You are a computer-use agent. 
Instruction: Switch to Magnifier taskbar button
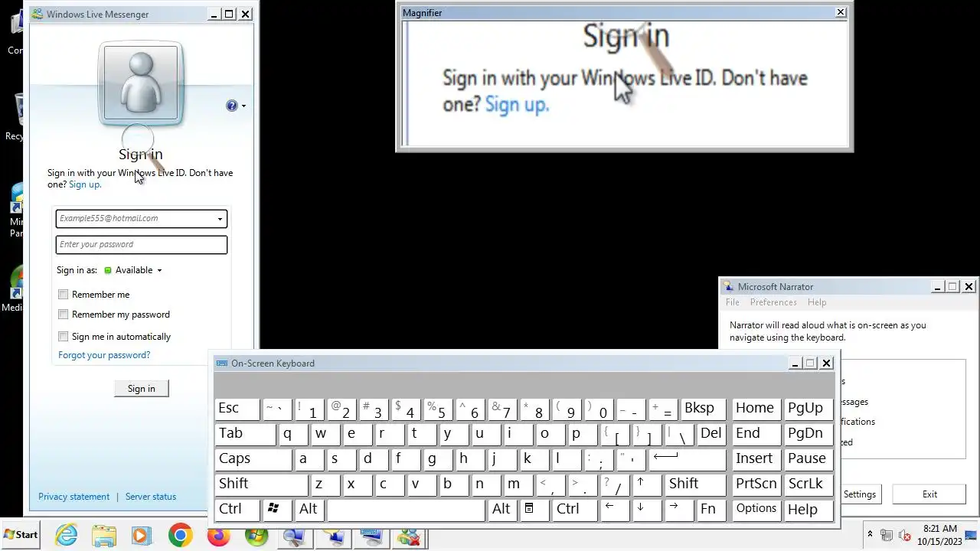(294, 536)
